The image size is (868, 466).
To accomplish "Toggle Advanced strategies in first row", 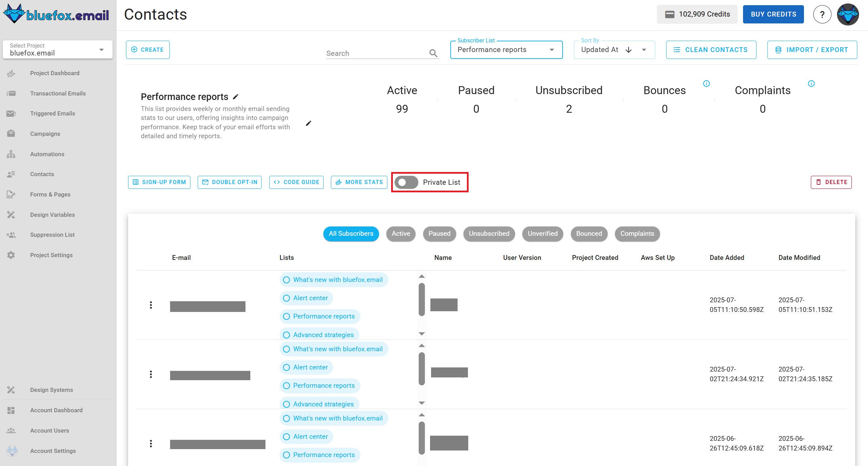I will point(320,334).
